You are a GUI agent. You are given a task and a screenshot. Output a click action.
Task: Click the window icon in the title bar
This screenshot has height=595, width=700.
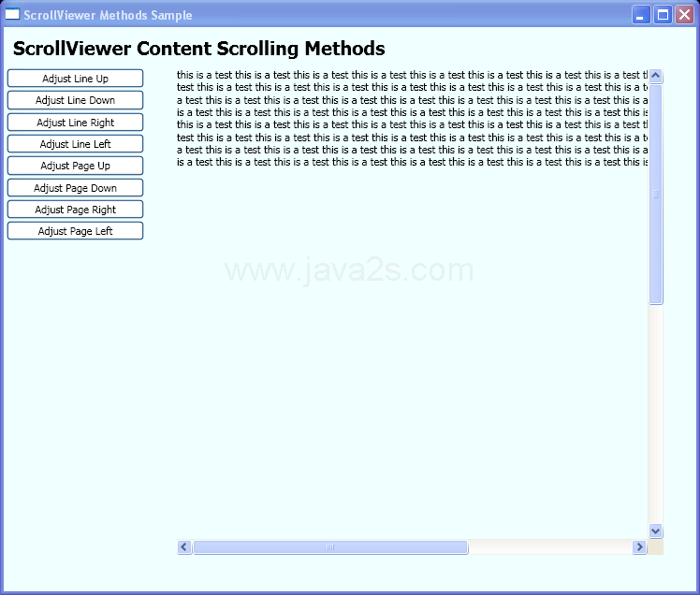pos(12,14)
